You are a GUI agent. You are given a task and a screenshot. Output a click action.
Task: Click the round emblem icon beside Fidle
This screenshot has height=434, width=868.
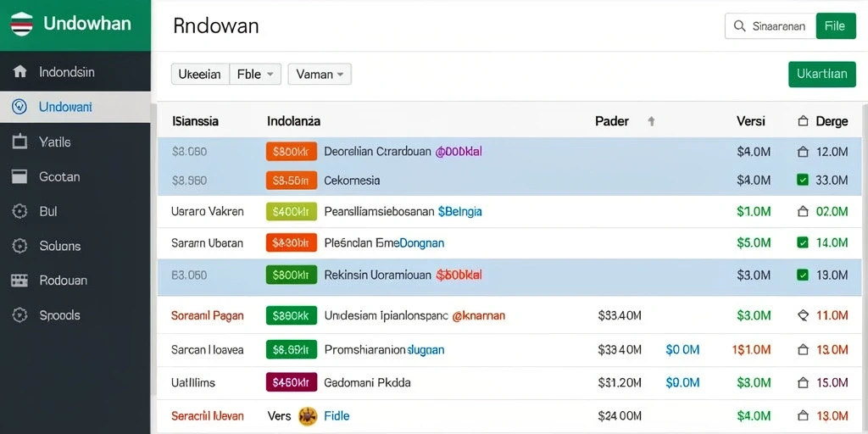(x=308, y=415)
